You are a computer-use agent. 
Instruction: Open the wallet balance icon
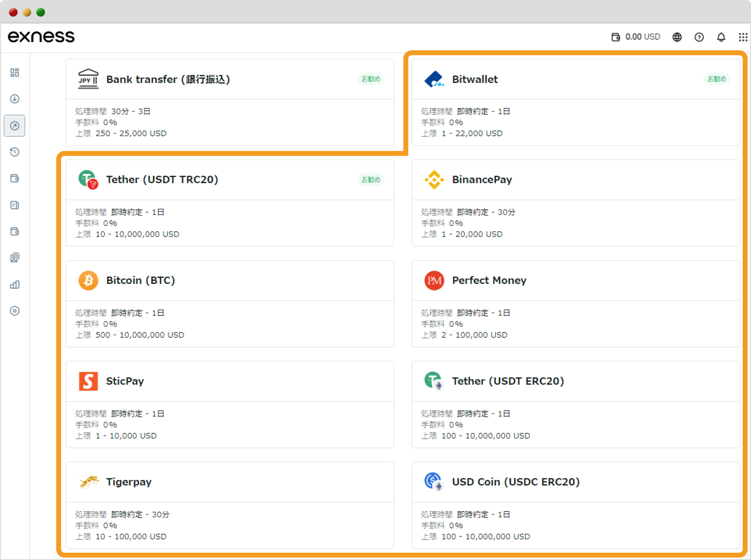pyautogui.click(x=616, y=37)
